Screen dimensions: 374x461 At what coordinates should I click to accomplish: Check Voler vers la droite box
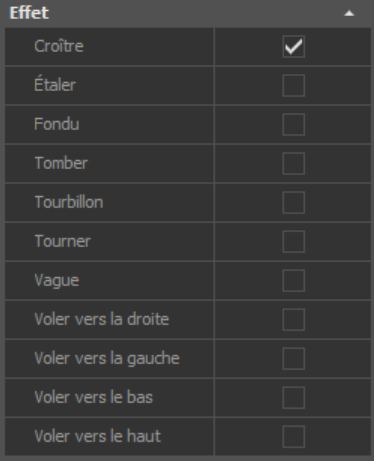click(x=293, y=319)
